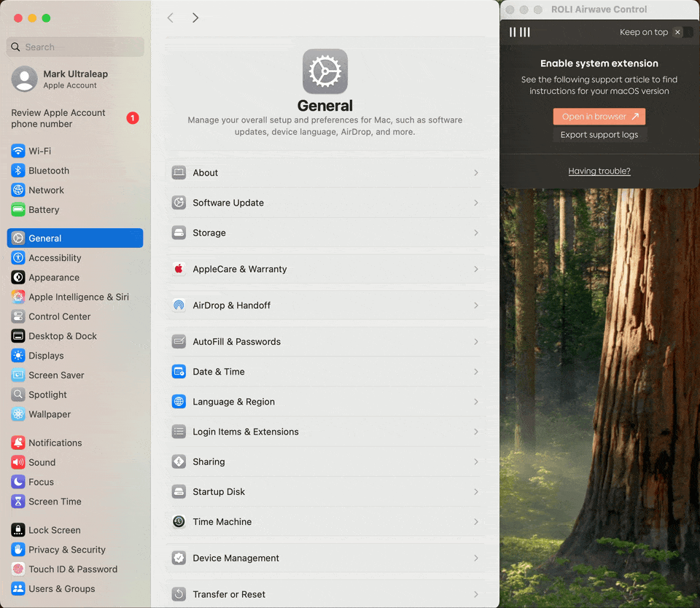700x608 pixels.
Task: Expand the About row chevron
Action: tap(476, 173)
